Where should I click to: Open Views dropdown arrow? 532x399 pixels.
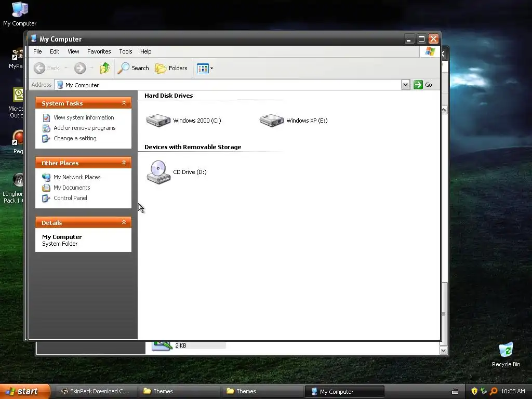pyautogui.click(x=212, y=68)
